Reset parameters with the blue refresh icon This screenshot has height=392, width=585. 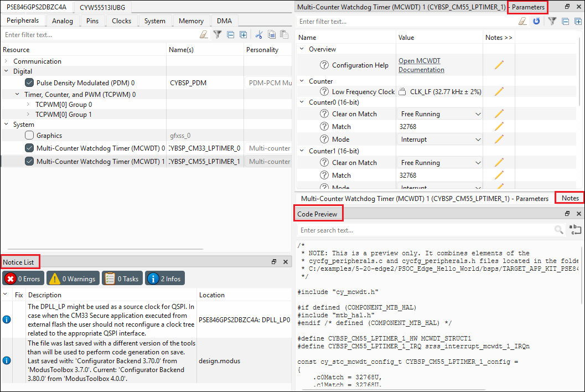point(536,21)
